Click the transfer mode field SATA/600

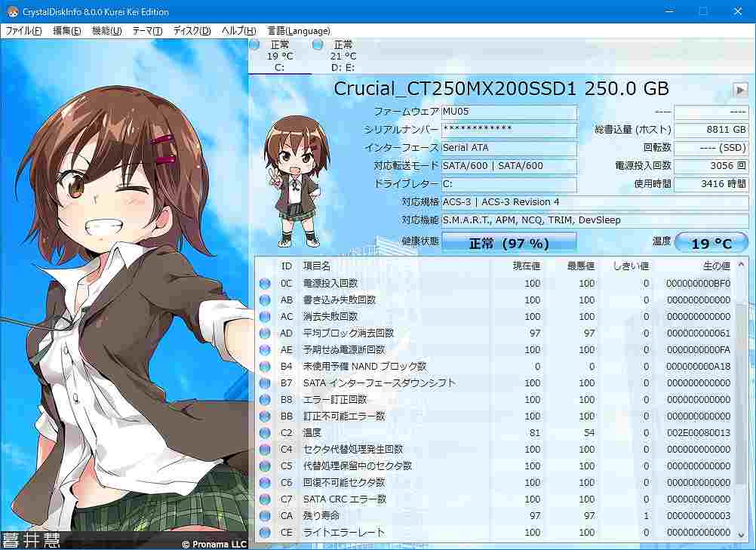coord(509,166)
